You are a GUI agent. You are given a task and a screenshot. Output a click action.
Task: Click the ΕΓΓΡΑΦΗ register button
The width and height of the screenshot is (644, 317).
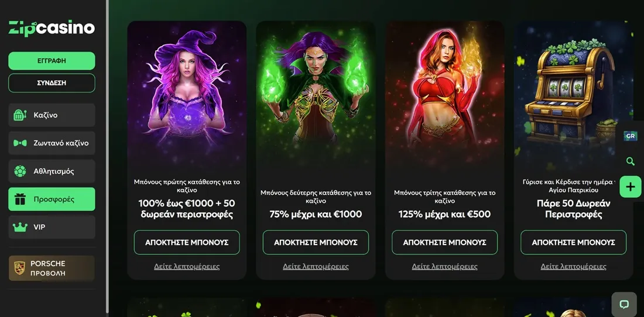[52, 61]
